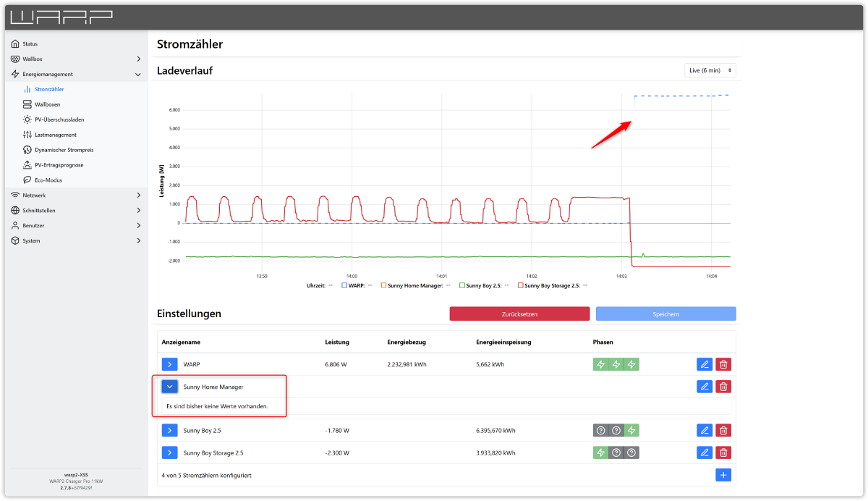This screenshot has height=501, width=868.
Task: Click the Benutzer person icon
Action: (15, 225)
